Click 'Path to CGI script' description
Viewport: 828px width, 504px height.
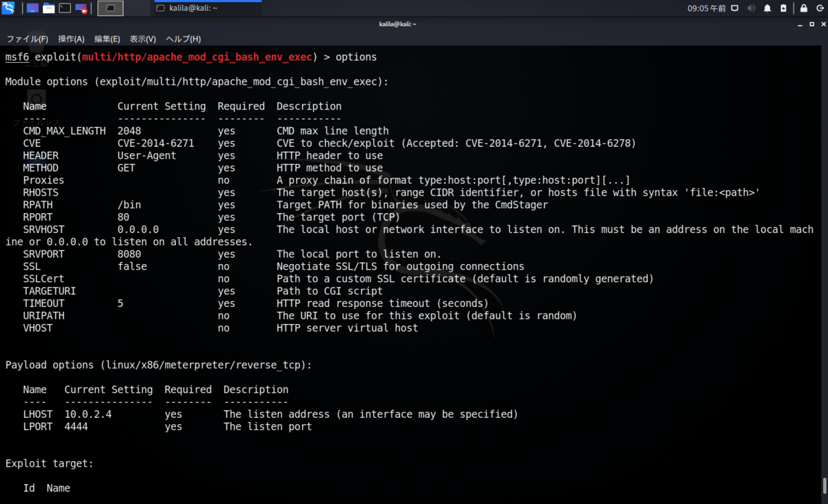click(x=330, y=292)
